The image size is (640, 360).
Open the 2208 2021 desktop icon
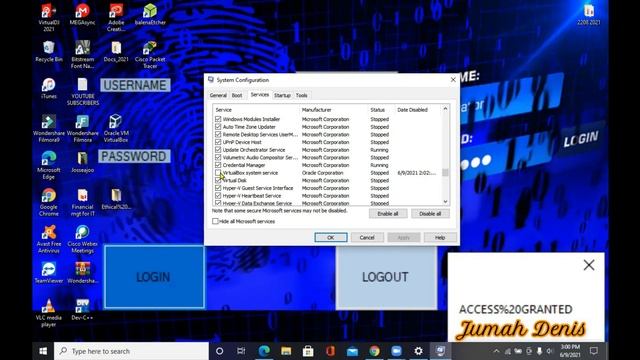(589, 15)
